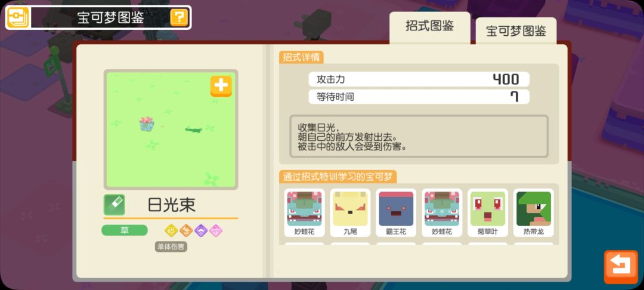
Task: Tap the 草 type label
Action: (x=125, y=230)
